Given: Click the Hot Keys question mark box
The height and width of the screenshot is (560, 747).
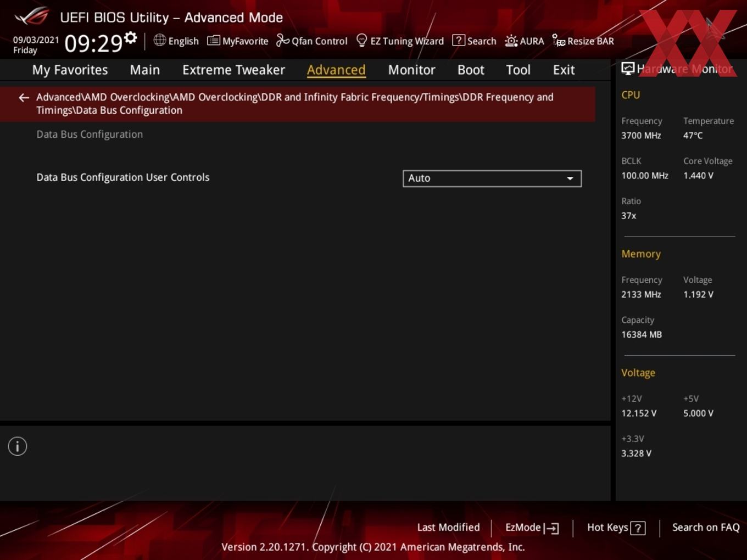Looking at the screenshot, I should [x=638, y=528].
